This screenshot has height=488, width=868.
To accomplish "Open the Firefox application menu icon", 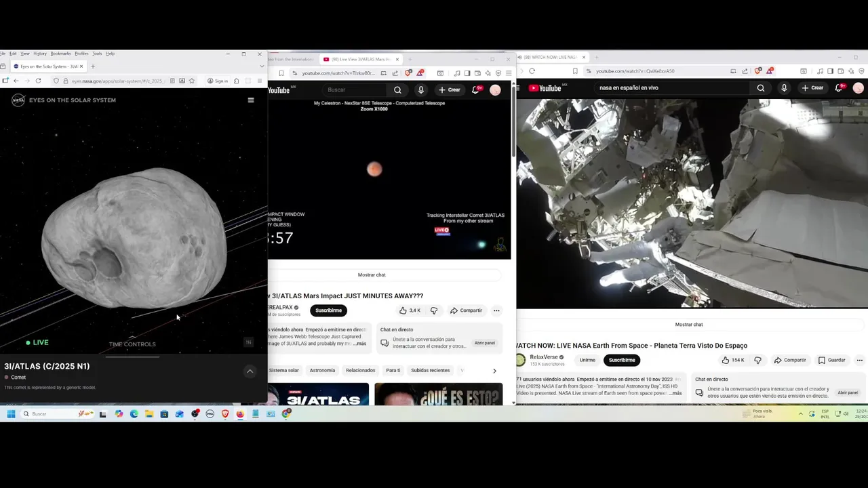I will [x=259, y=81].
